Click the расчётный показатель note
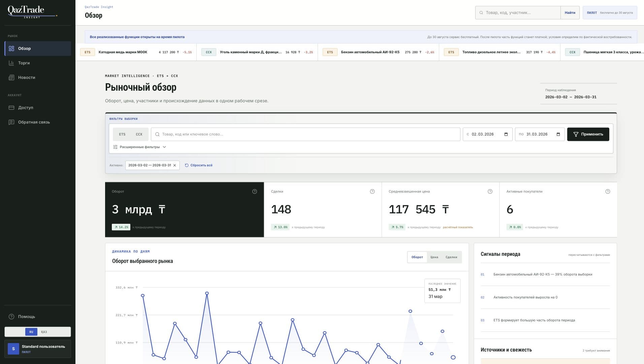The height and width of the screenshot is (364, 644). (x=458, y=227)
